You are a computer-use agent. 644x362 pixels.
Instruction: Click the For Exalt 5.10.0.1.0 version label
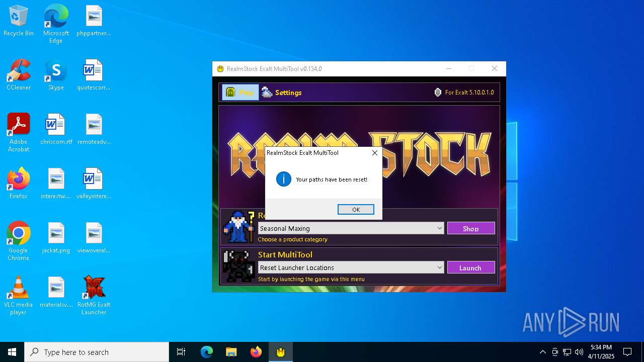click(x=469, y=93)
